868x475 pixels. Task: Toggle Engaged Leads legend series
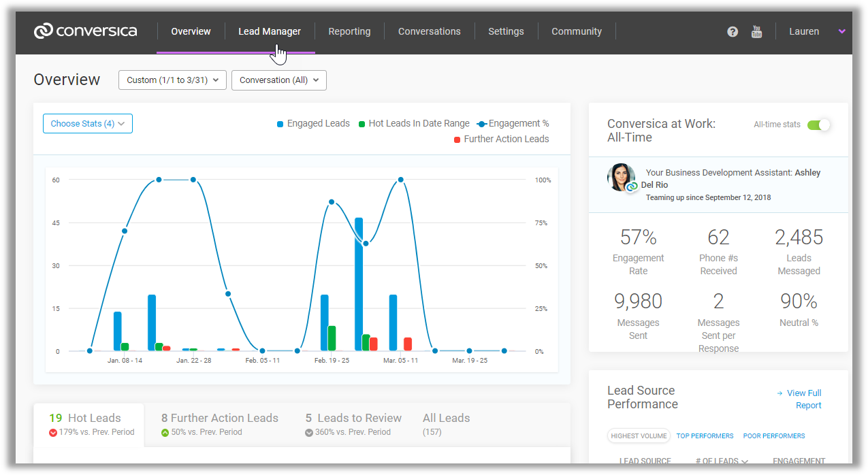(313, 124)
